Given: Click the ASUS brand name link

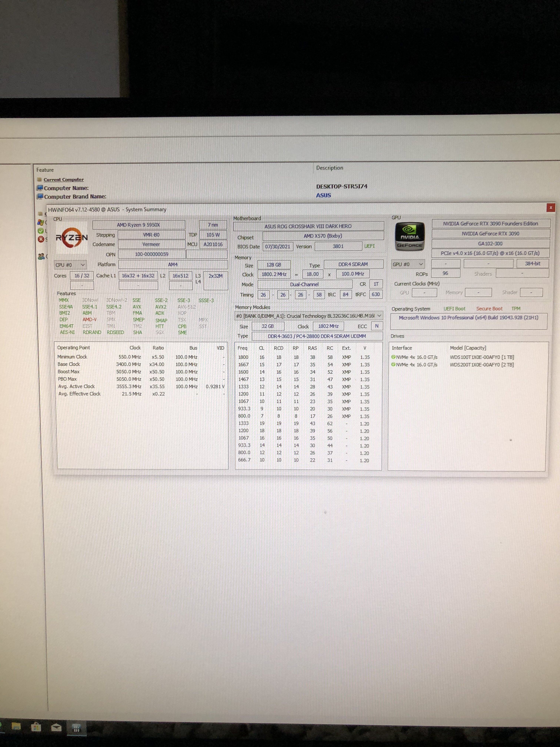Looking at the screenshot, I should [x=323, y=195].
